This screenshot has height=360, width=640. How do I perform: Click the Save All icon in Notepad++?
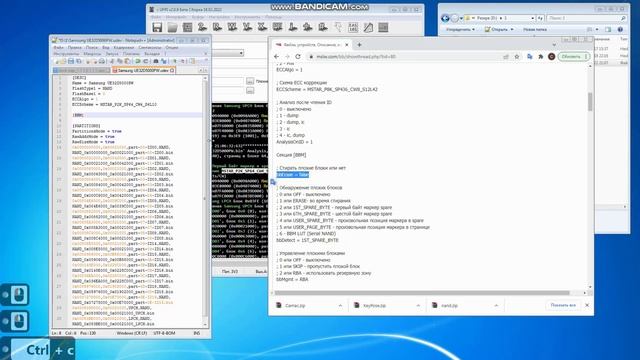click(79, 61)
